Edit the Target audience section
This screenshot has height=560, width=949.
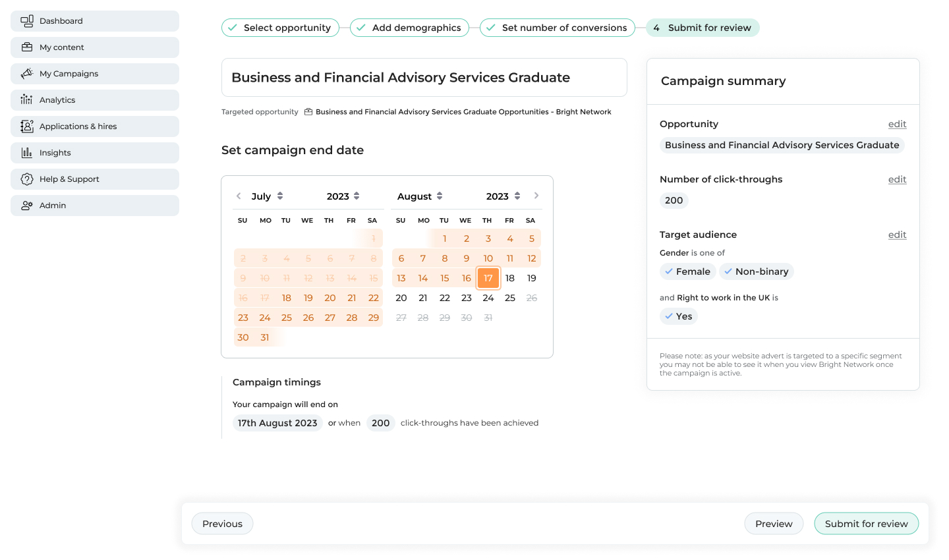[897, 235]
